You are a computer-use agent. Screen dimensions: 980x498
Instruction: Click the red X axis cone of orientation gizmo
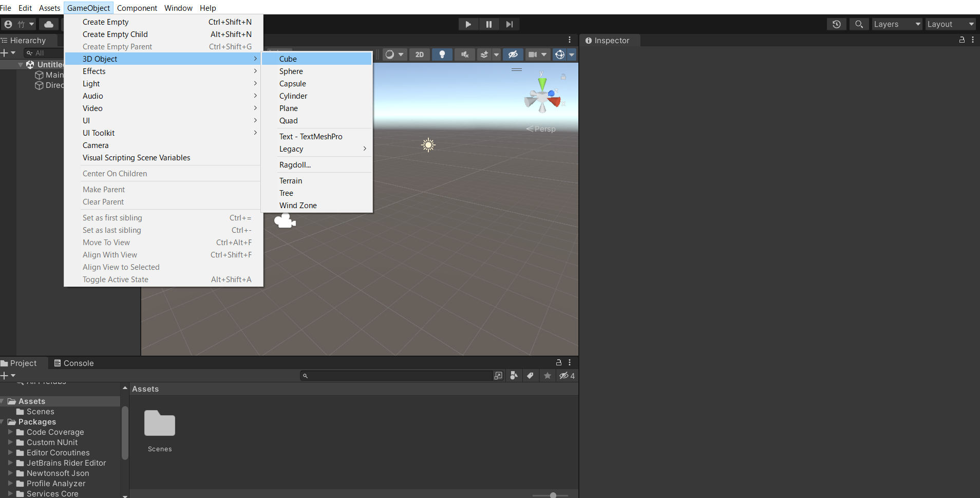pyautogui.click(x=554, y=101)
